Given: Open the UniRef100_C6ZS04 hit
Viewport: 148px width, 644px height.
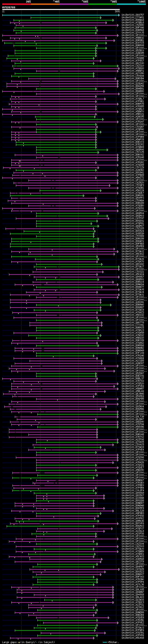Looking at the screenshot, I should click(x=133, y=544).
